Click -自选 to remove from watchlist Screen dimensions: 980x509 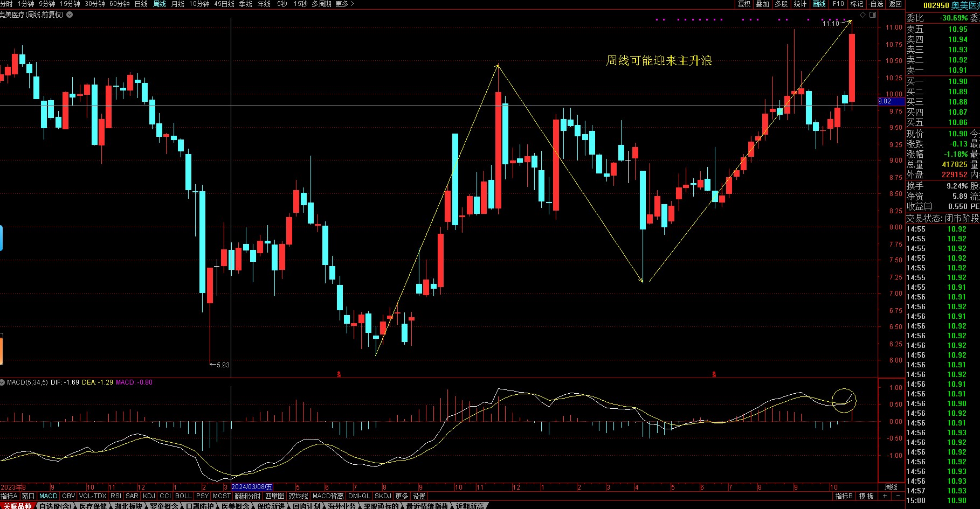coord(877,4)
